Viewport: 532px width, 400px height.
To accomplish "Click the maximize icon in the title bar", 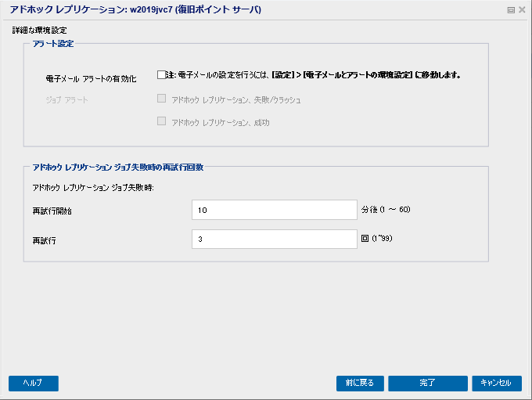I will 511,10.
